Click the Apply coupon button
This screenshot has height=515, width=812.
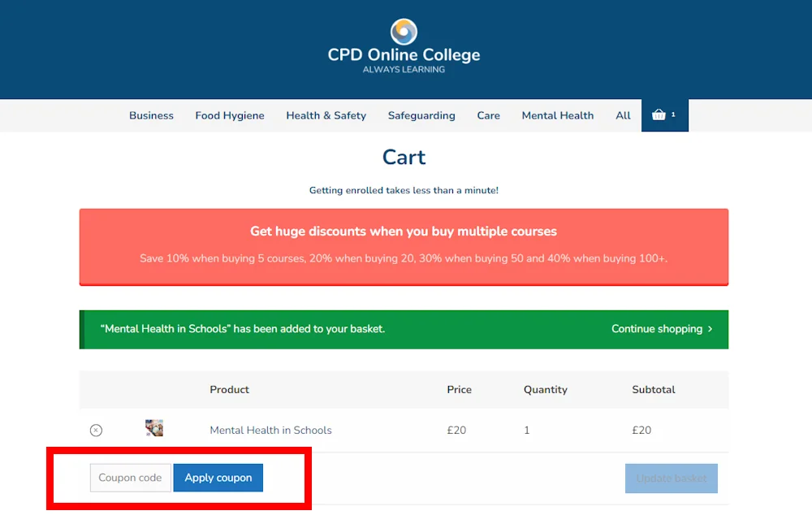pyautogui.click(x=218, y=478)
